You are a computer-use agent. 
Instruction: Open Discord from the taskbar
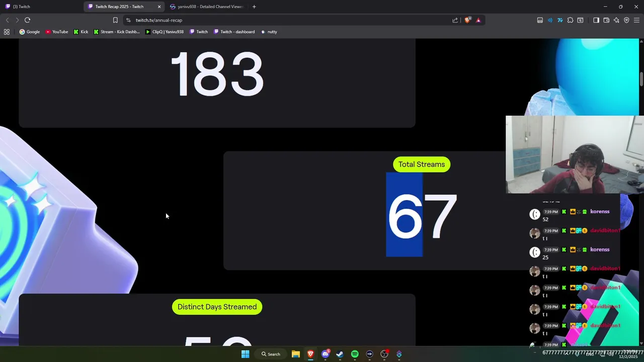coord(326,354)
